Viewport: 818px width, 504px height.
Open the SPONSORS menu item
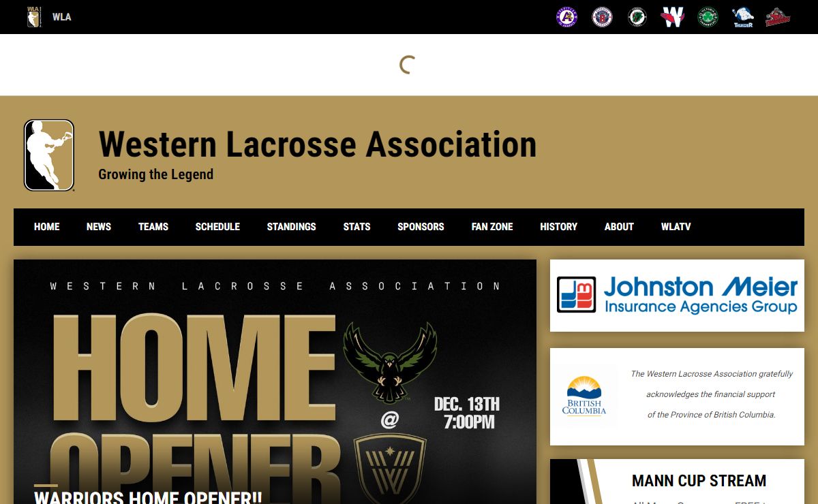[x=421, y=227]
